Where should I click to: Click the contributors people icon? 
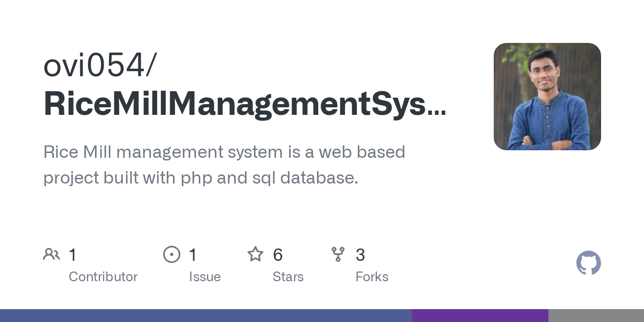tap(52, 254)
